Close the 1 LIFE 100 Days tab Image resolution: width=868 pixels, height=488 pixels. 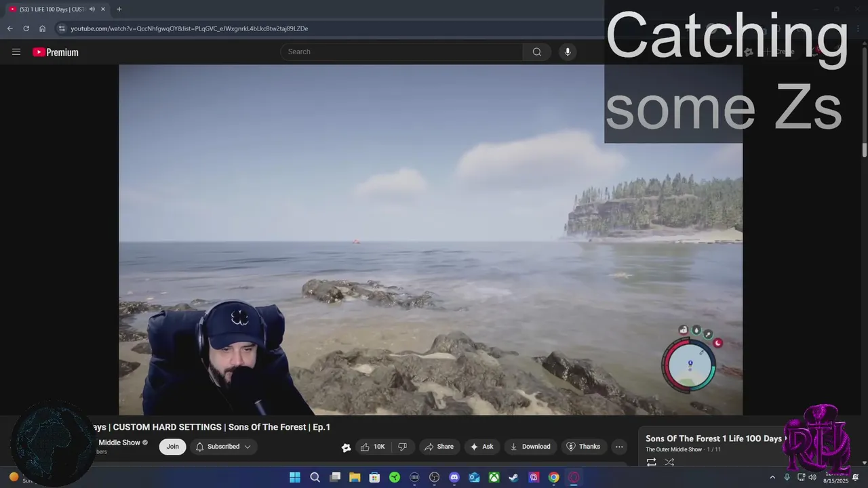tap(103, 9)
